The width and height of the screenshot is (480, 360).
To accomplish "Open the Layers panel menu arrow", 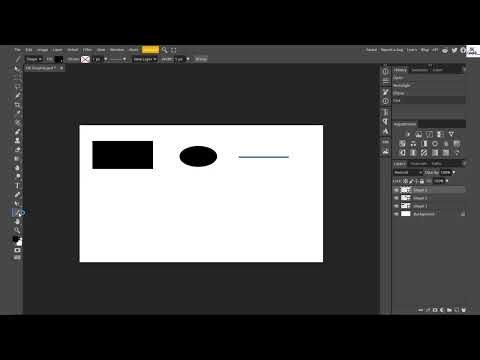I will [464, 163].
